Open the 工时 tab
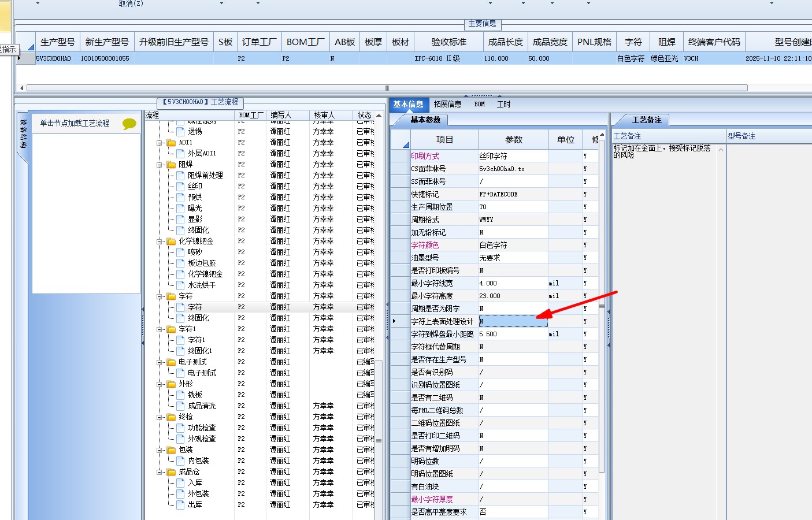Screen dimensions: 812x520 click(504, 104)
